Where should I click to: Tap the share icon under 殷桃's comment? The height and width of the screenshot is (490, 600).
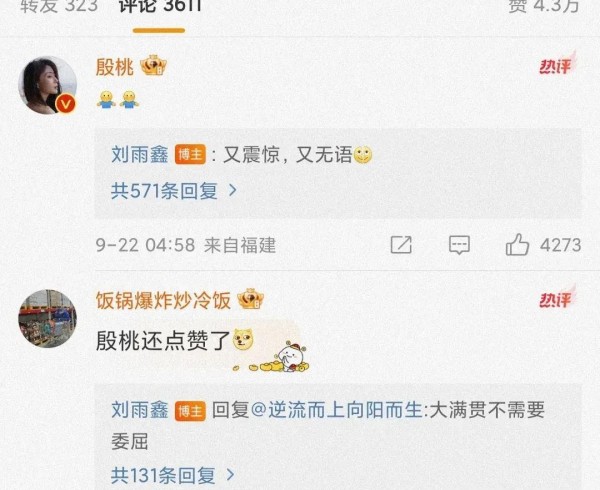[x=401, y=245]
